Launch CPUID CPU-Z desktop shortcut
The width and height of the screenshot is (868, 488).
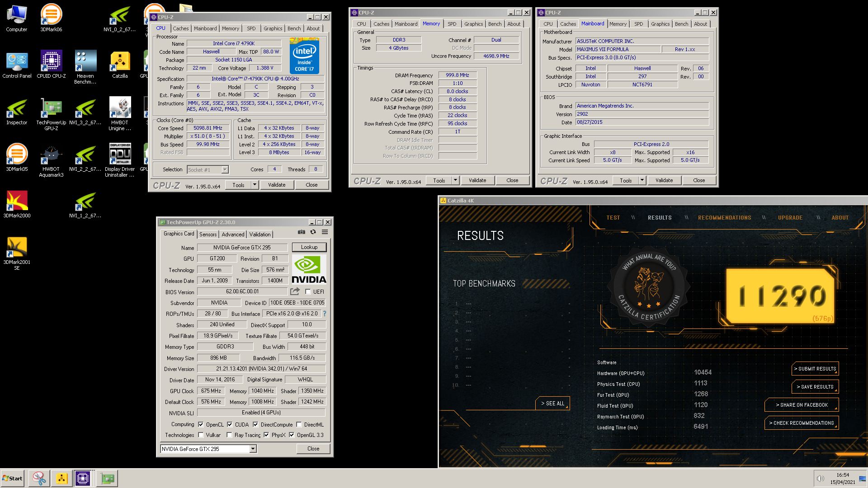point(51,65)
